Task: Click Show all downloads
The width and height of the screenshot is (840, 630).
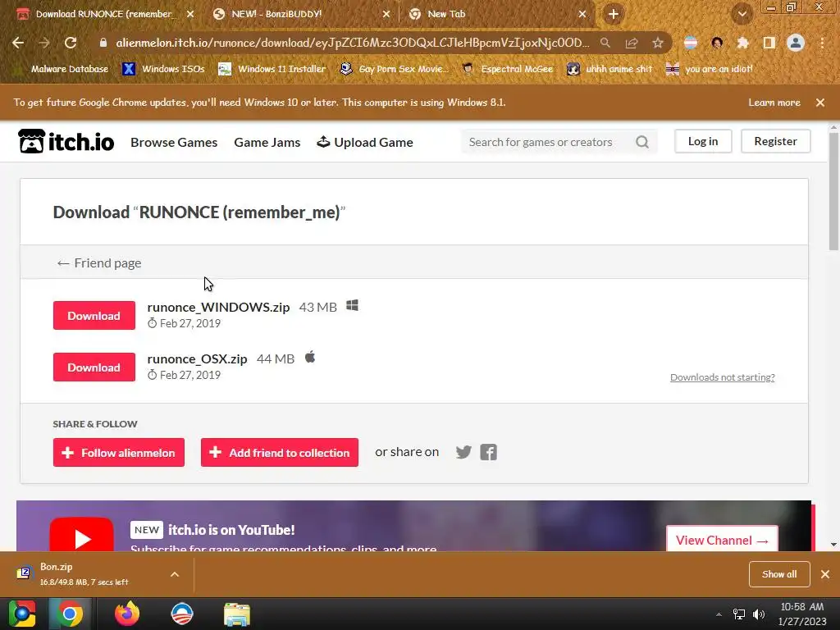Action: tap(779, 574)
